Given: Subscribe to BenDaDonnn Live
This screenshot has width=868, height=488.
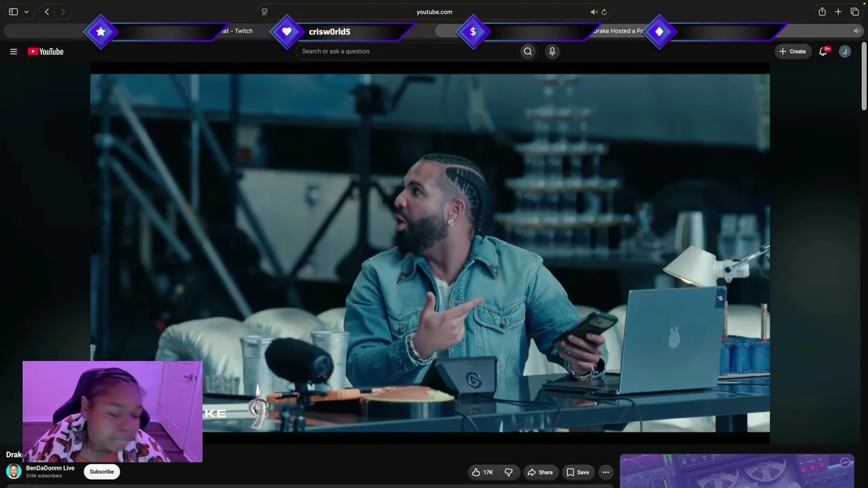Looking at the screenshot, I should [x=102, y=472].
